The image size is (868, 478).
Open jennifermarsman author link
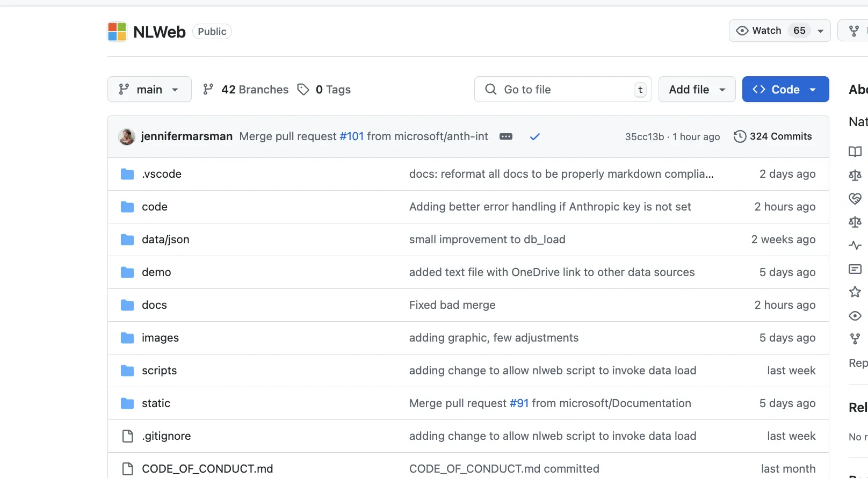click(186, 136)
